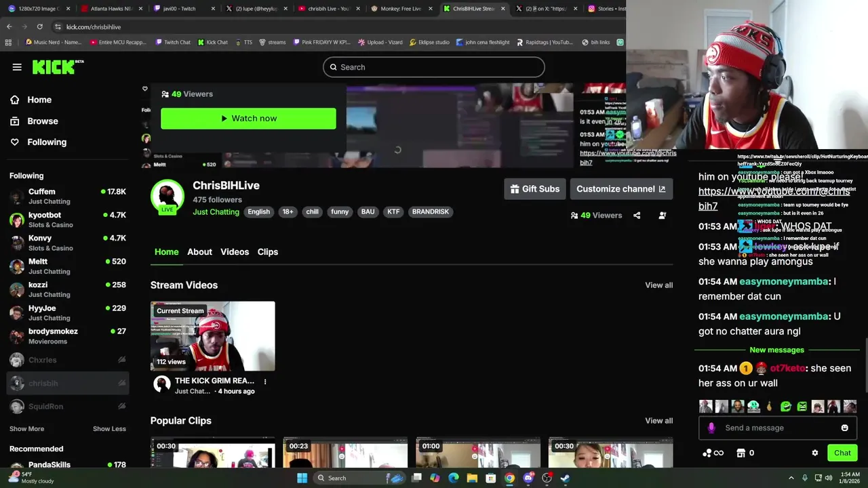Click the green Watch now button

(248, 119)
